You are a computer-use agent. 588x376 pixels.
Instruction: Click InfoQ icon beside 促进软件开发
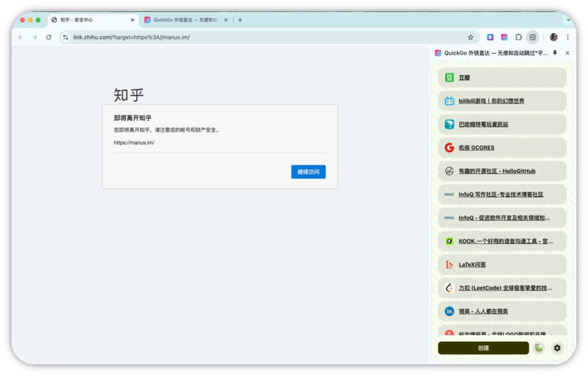pos(449,217)
